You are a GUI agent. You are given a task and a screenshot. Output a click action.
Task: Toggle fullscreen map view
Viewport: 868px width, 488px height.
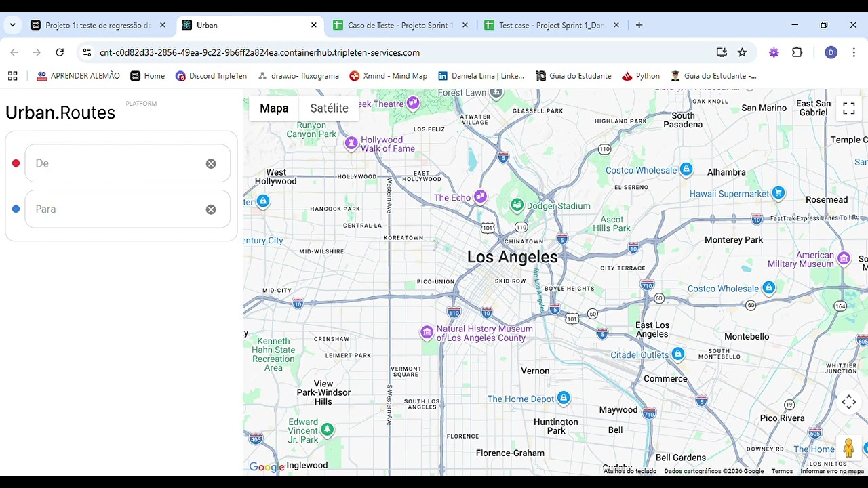848,108
